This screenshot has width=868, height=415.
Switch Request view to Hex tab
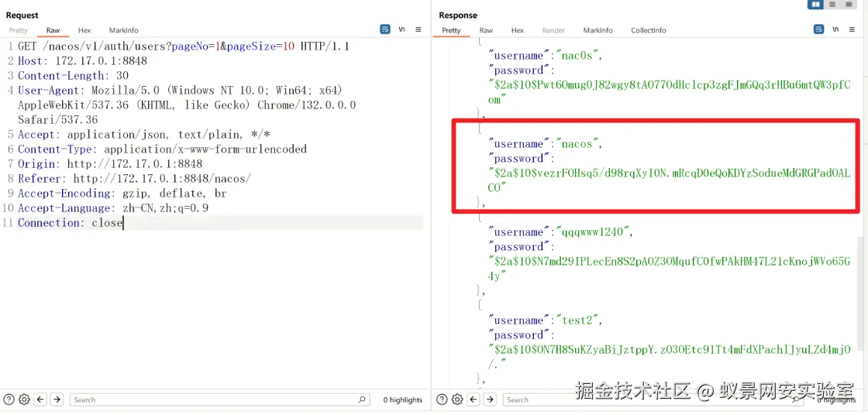[x=84, y=30]
